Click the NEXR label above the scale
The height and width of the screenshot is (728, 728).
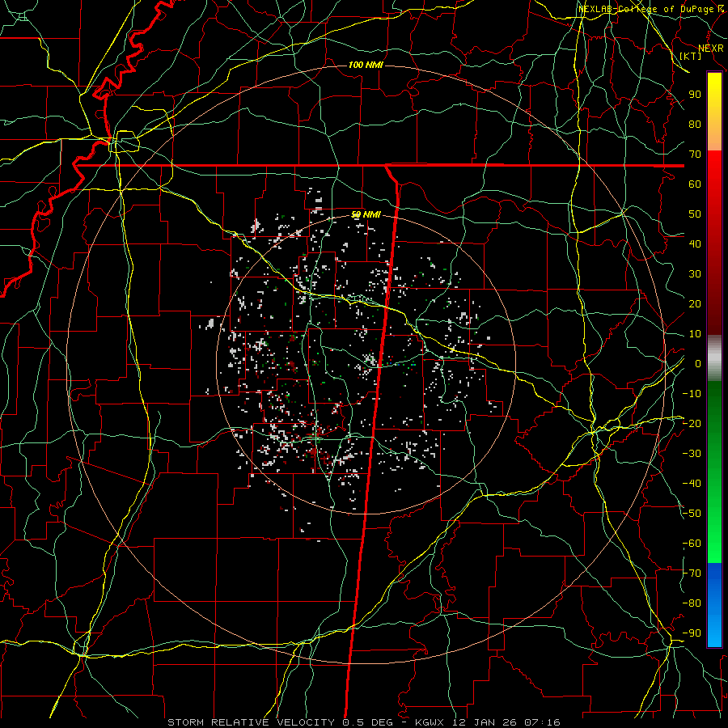[710, 49]
